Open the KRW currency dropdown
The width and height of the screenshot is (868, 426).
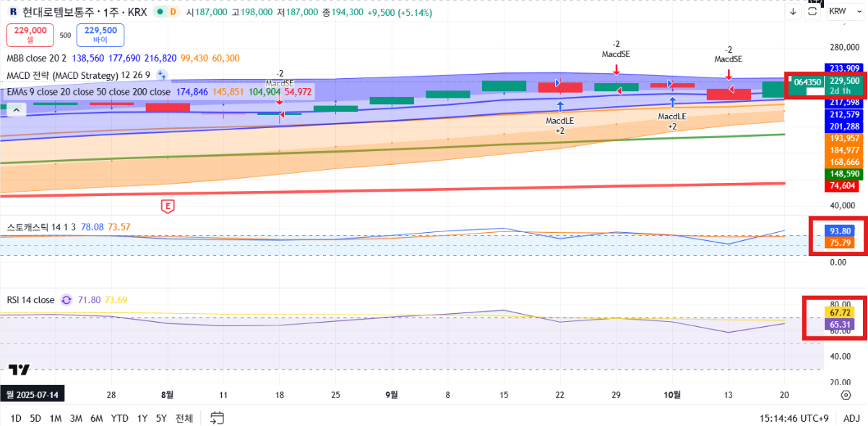(843, 11)
